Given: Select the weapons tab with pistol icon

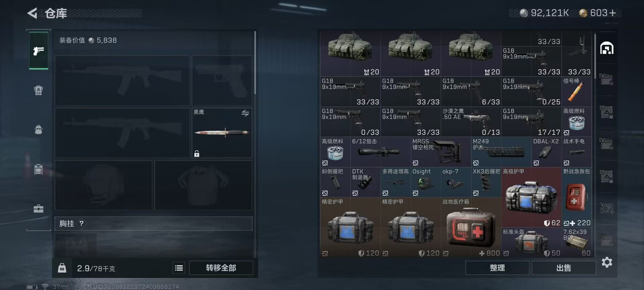Looking at the screenshot, I should (39, 51).
